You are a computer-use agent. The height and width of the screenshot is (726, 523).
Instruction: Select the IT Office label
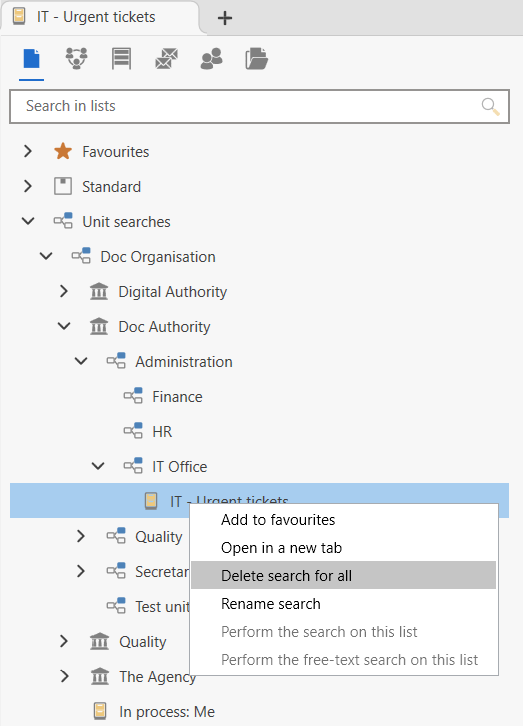point(180,467)
